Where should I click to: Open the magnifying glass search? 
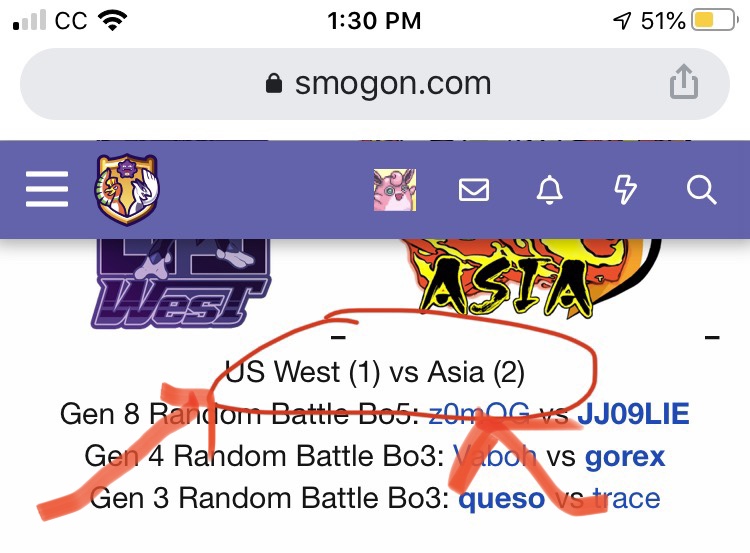click(x=701, y=190)
